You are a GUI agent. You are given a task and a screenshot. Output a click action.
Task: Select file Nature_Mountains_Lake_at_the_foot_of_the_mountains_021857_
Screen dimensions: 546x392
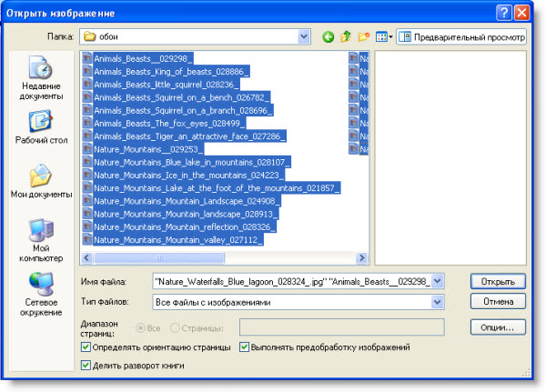click(x=217, y=188)
